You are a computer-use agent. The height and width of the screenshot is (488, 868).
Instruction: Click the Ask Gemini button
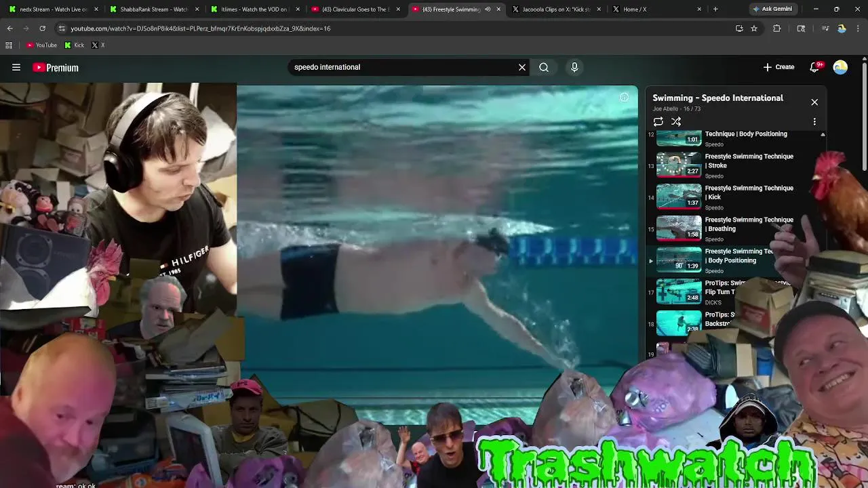click(x=772, y=9)
